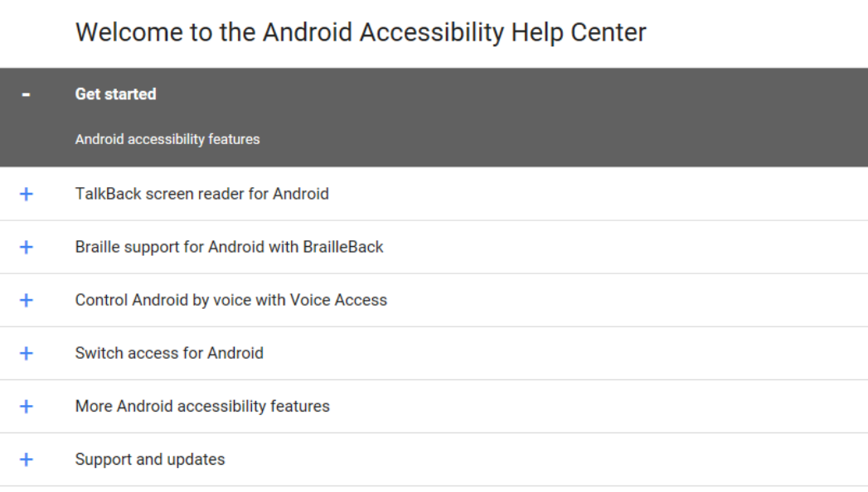Click the Get started section heading text
The width and height of the screenshot is (868, 492).
[116, 94]
